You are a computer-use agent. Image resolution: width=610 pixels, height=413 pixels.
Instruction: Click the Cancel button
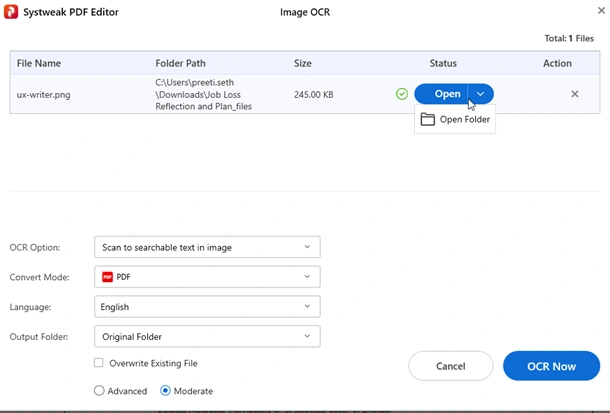[x=450, y=366]
